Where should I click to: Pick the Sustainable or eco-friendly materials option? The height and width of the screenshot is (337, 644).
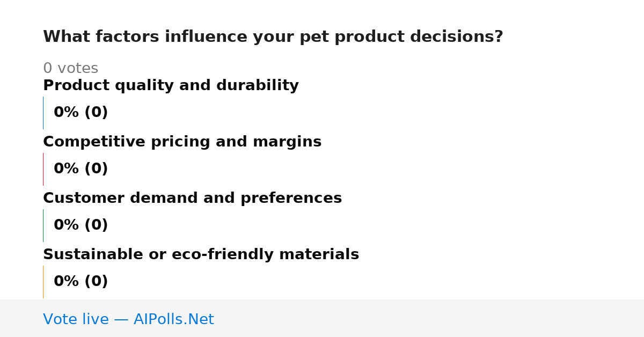[201, 255]
